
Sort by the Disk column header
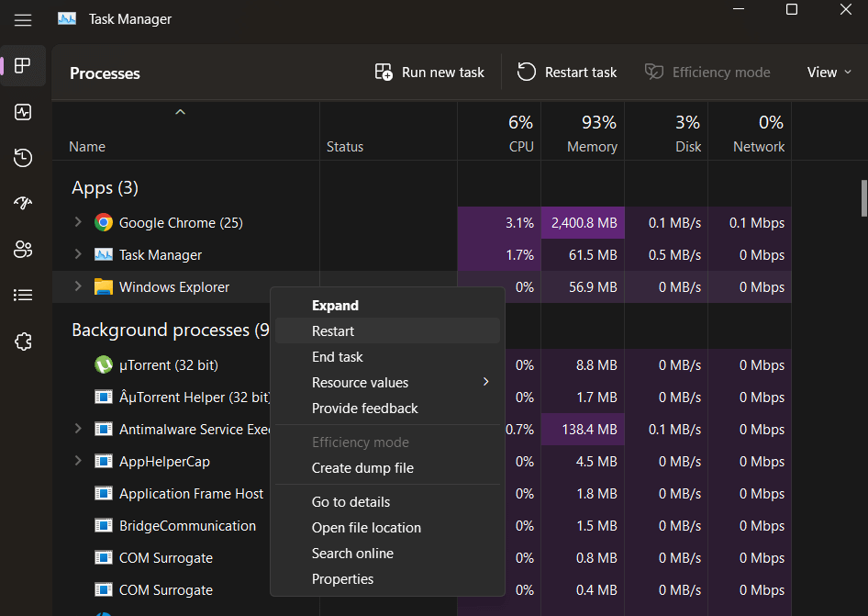click(x=666, y=132)
